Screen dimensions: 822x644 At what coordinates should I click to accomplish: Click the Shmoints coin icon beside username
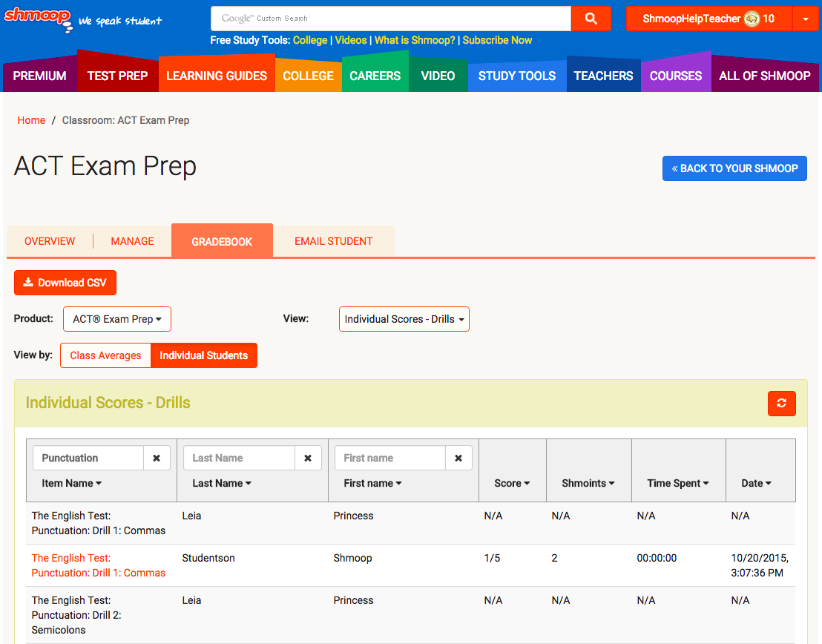point(752,19)
